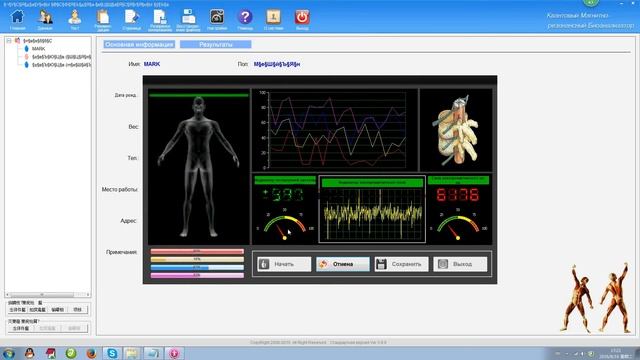Image resolution: width=640 pixels, height=360 pixels.
Task: Switch to the Основная информация tab
Action: tap(139, 44)
